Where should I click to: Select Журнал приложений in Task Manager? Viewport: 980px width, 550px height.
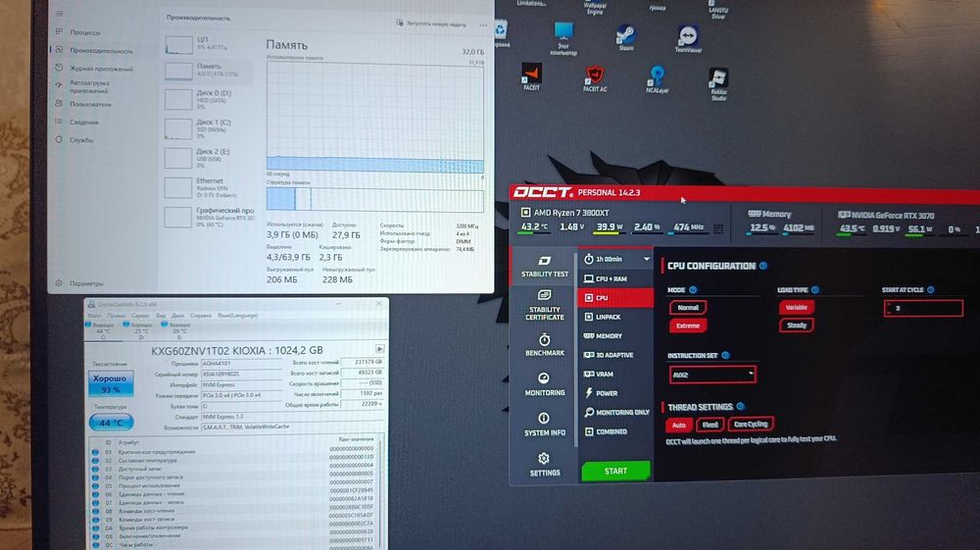click(101, 69)
